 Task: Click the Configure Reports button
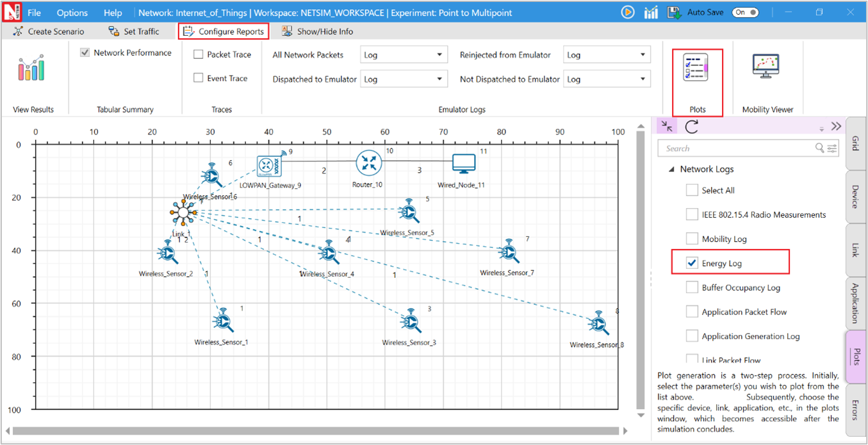pos(224,31)
